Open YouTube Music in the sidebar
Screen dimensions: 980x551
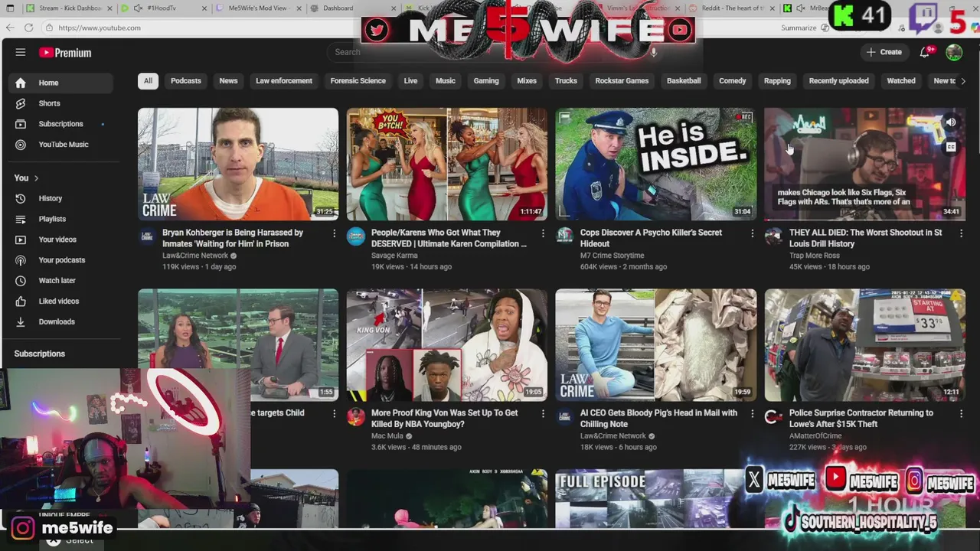click(61, 145)
